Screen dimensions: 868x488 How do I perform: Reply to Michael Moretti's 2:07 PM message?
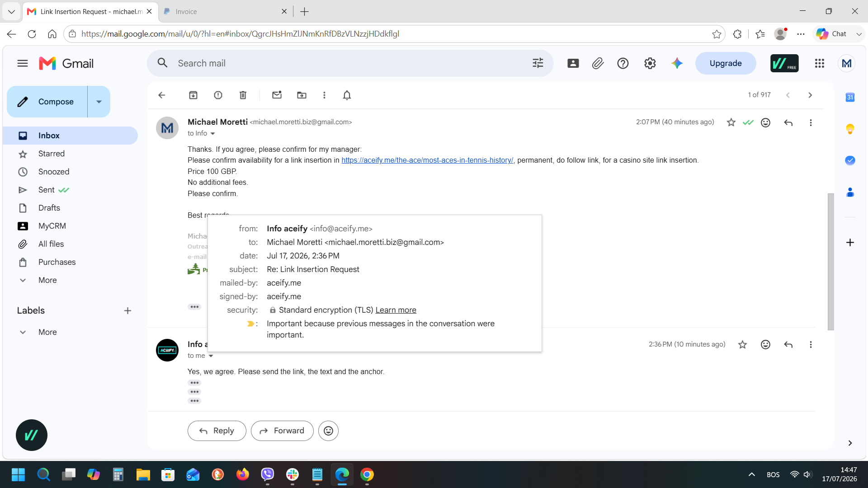[x=788, y=122]
